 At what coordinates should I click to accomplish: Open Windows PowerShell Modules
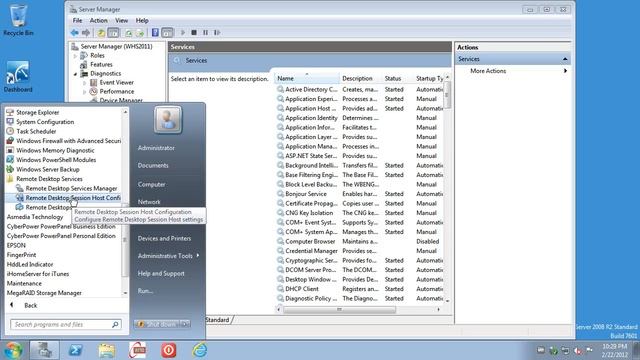[56, 160]
